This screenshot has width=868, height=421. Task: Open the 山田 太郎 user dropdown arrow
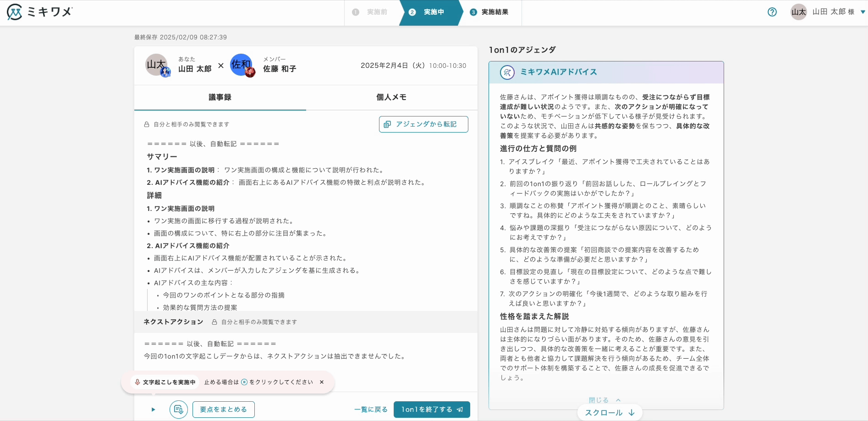(x=863, y=12)
